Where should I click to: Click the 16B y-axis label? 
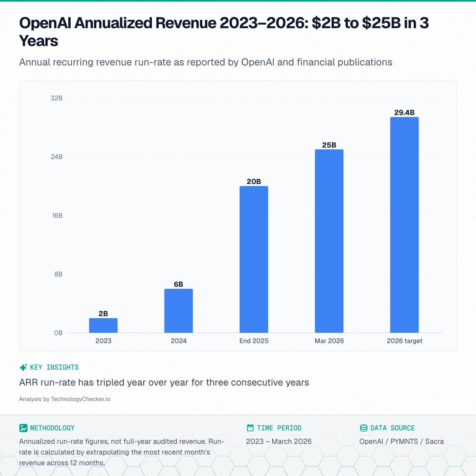57,215
